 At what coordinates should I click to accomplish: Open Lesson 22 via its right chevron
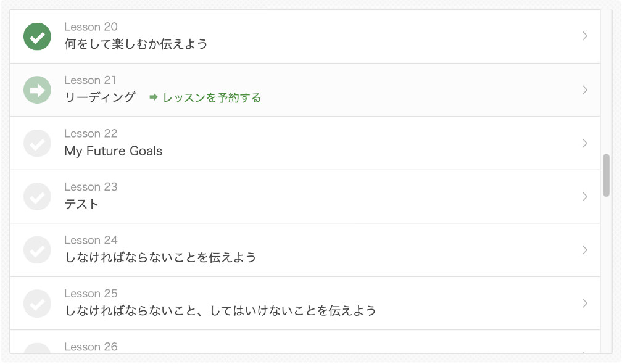coord(584,143)
